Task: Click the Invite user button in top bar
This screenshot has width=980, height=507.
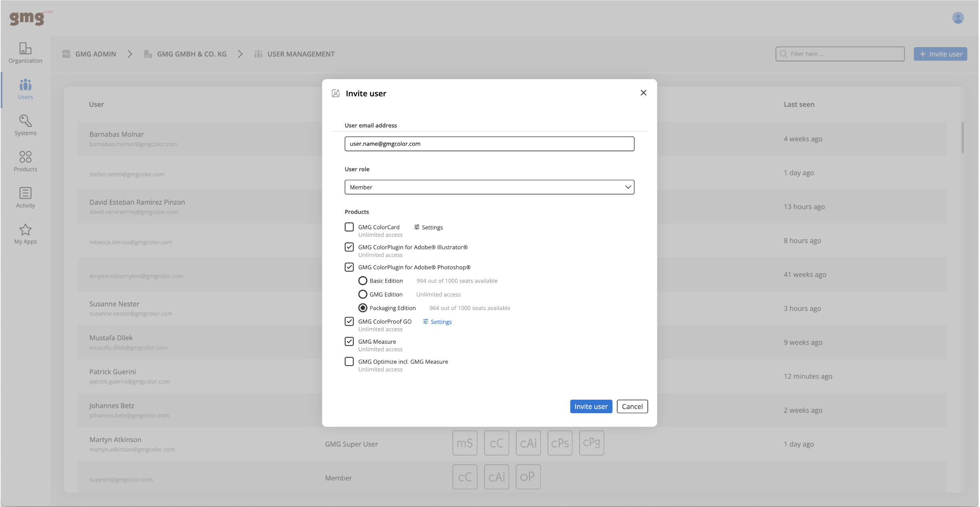Action: pyautogui.click(x=940, y=54)
